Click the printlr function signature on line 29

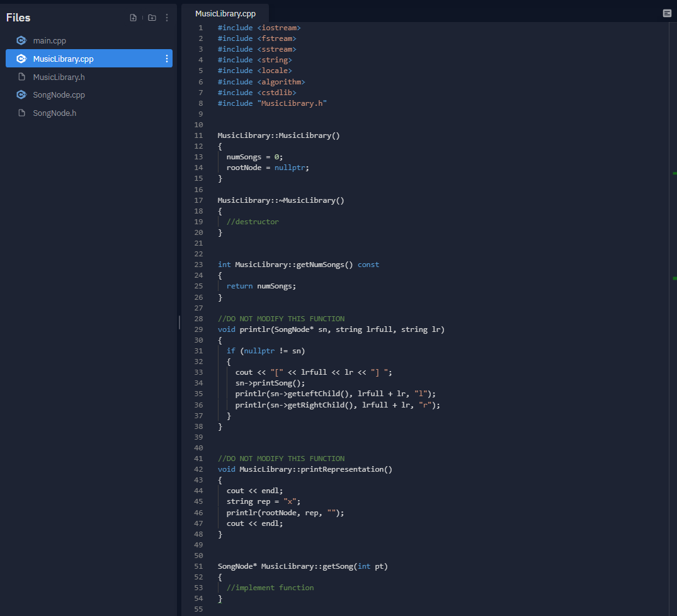tap(331, 329)
